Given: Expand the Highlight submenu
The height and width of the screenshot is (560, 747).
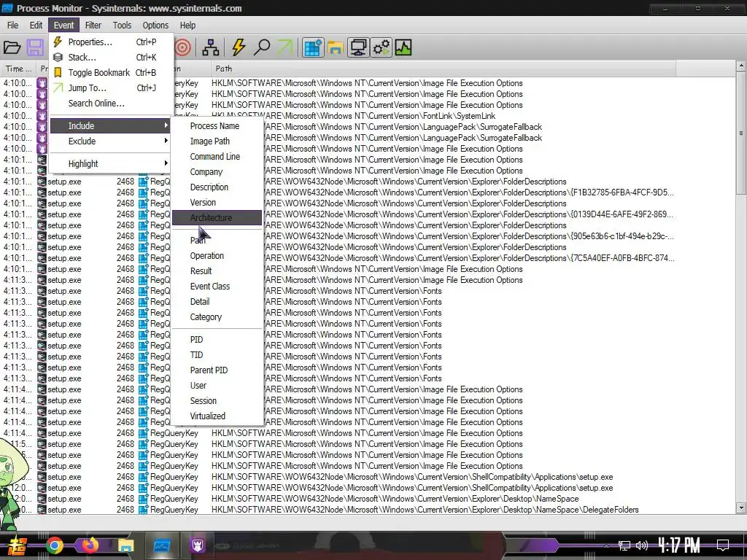Looking at the screenshot, I should tap(111, 163).
